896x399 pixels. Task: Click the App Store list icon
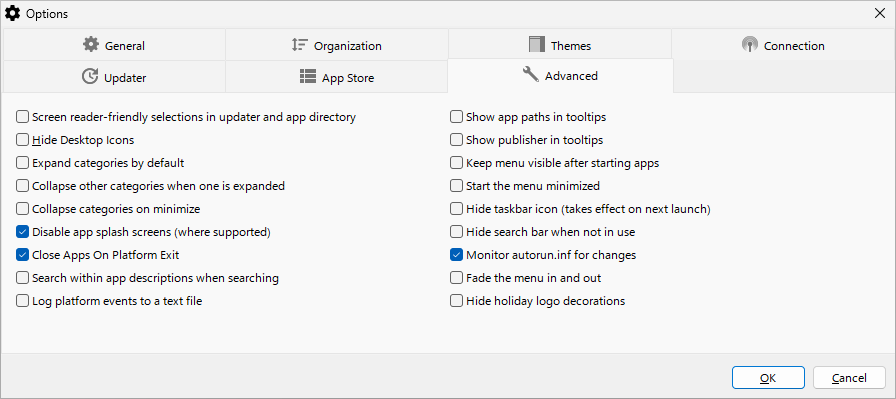[x=308, y=77]
